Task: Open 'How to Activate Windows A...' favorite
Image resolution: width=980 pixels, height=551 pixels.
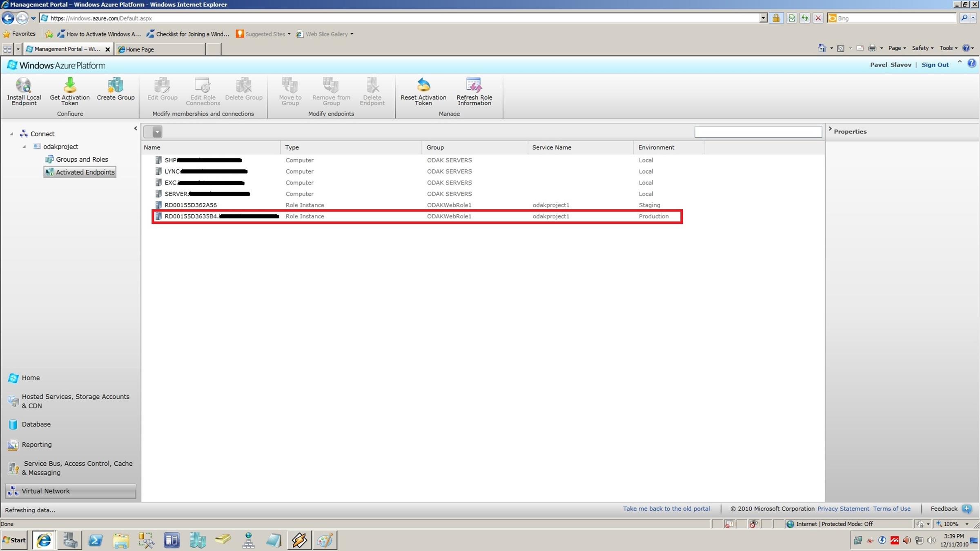Action: [99, 34]
